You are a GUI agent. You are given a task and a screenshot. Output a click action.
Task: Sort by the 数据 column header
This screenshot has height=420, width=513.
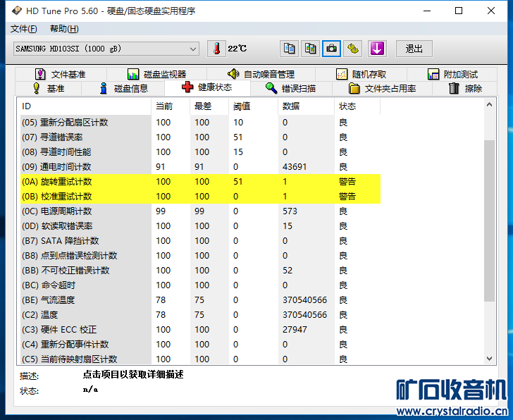(x=307, y=106)
